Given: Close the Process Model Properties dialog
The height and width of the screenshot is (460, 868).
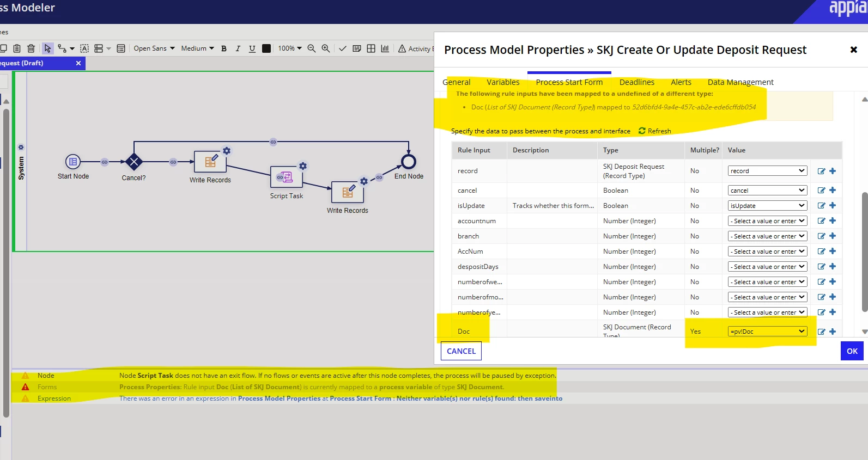Looking at the screenshot, I should (x=854, y=50).
